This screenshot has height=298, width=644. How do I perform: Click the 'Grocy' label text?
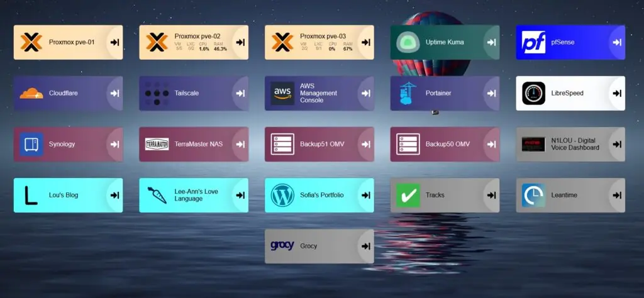pyautogui.click(x=308, y=246)
